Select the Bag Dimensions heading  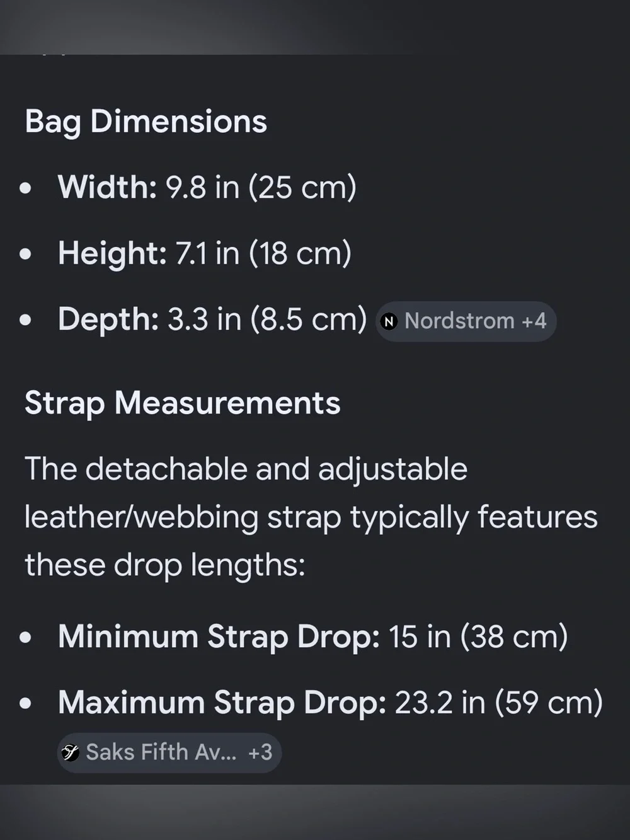pos(146,122)
